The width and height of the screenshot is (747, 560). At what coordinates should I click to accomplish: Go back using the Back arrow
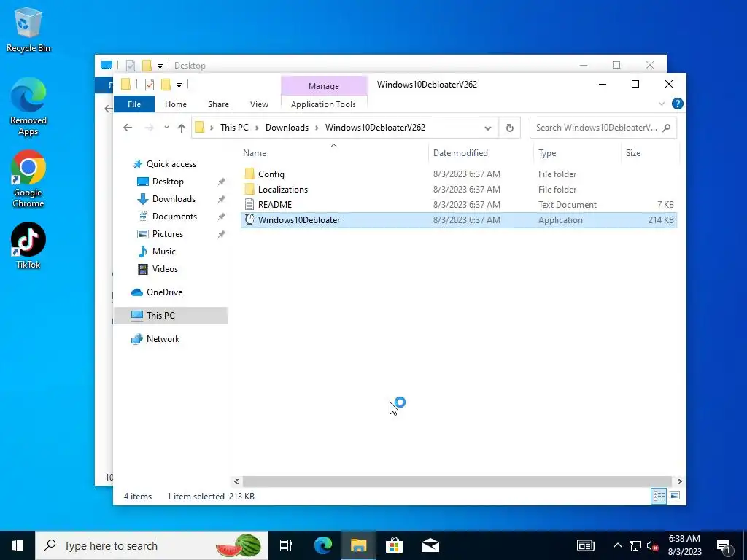[127, 128]
